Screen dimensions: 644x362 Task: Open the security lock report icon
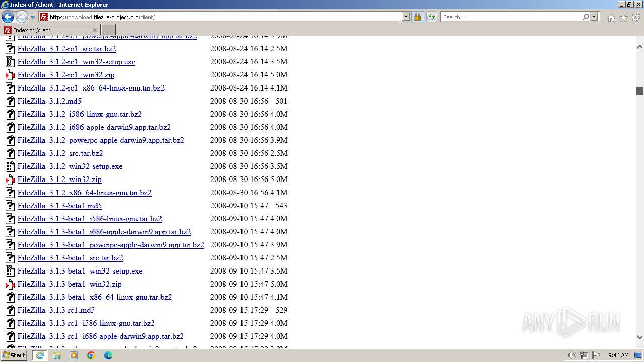pyautogui.click(x=417, y=17)
